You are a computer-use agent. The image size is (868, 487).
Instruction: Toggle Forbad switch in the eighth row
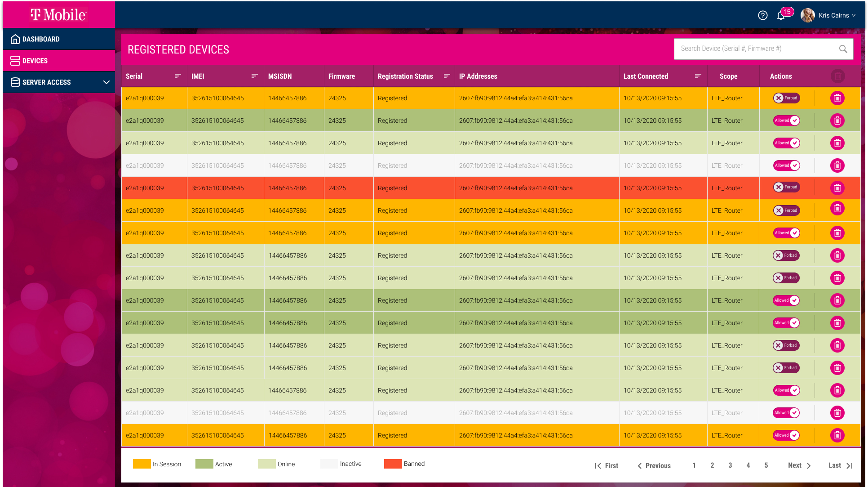(x=786, y=255)
